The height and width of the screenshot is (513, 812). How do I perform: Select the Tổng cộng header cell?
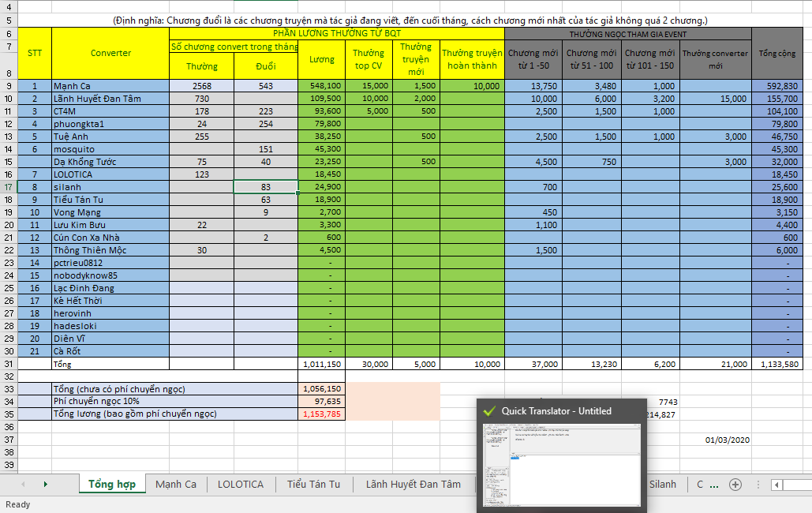pyautogui.click(x=777, y=54)
